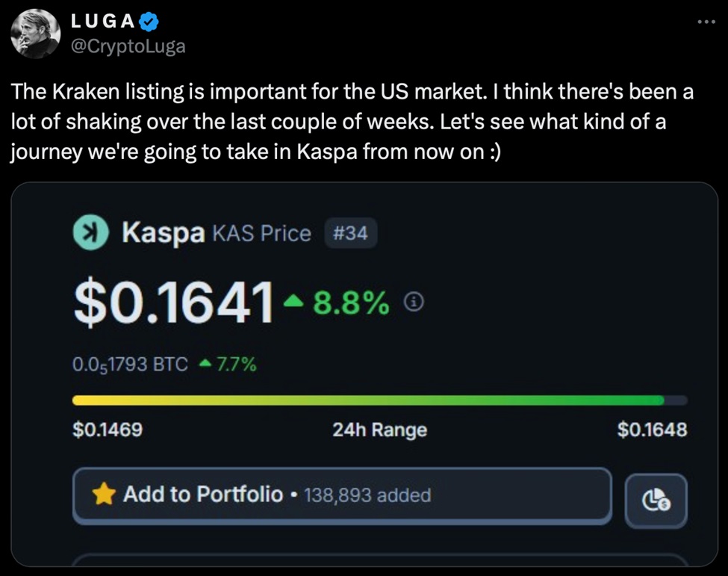This screenshot has height=576, width=728.
Task: Click the $0.1648 range high value
Action: coord(652,430)
